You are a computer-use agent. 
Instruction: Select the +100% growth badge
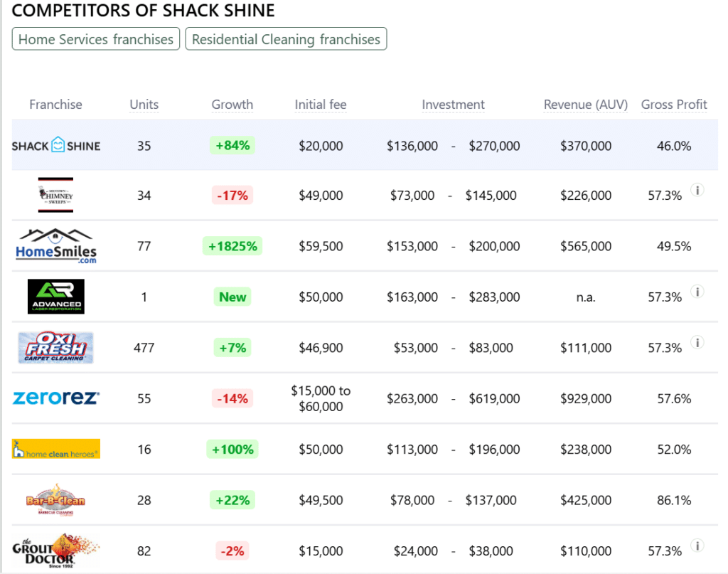pos(232,449)
